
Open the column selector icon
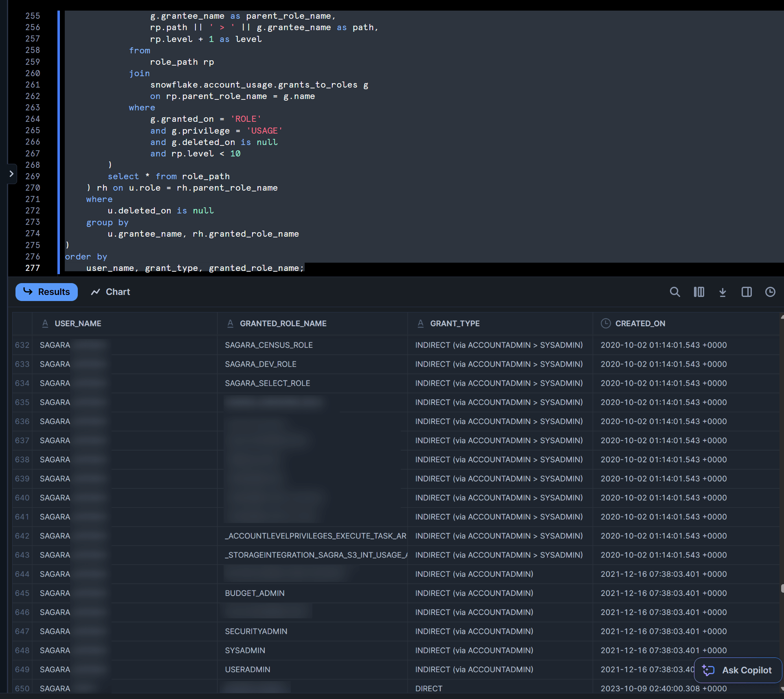(699, 292)
